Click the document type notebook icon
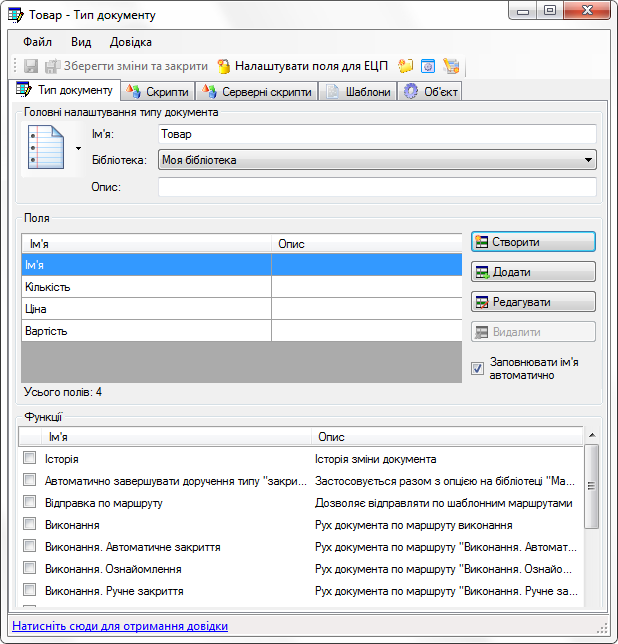 point(46,149)
